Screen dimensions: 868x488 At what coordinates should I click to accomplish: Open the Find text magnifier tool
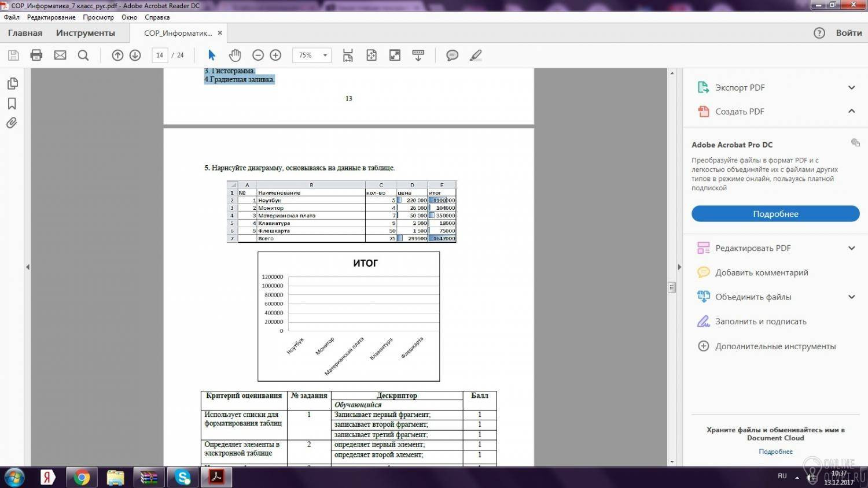click(83, 55)
